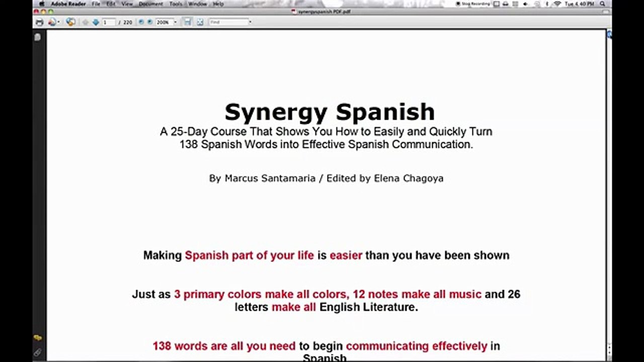Switch to full page fit icon
This screenshot has height=362, width=644.
point(200,22)
